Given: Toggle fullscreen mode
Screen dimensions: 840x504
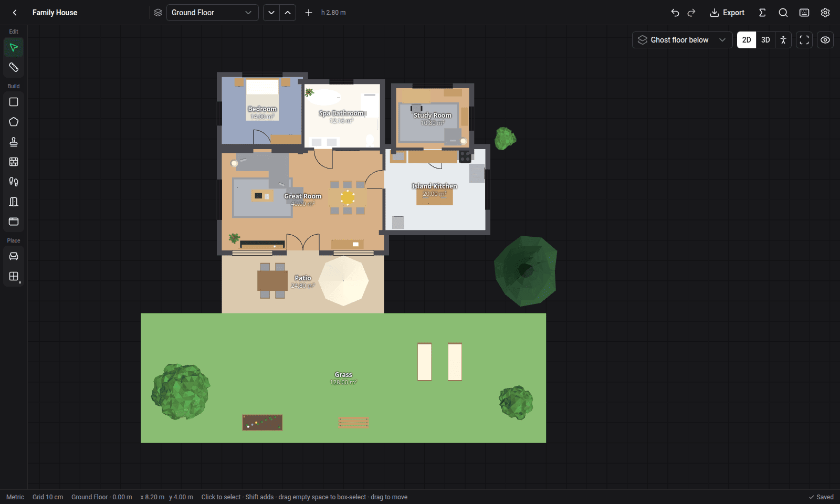Looking at the screenshot, I should tap(804, 40).
